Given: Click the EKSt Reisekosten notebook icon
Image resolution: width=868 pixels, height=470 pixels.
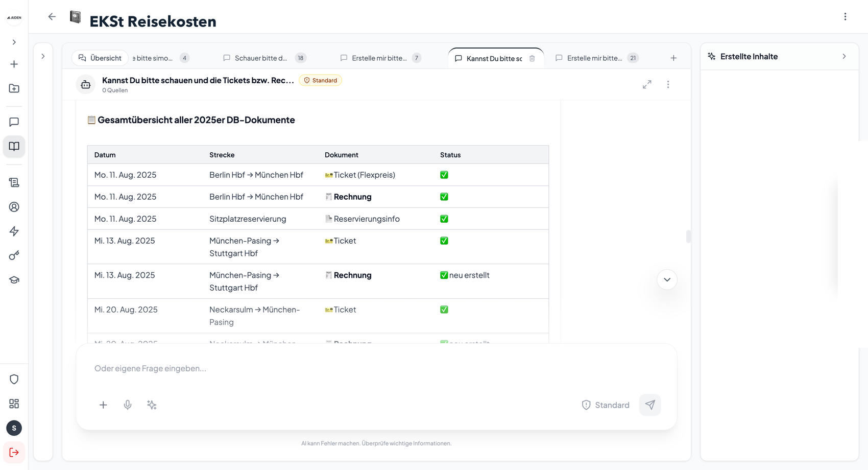Looking at the screenshot, I should point(76,17).
